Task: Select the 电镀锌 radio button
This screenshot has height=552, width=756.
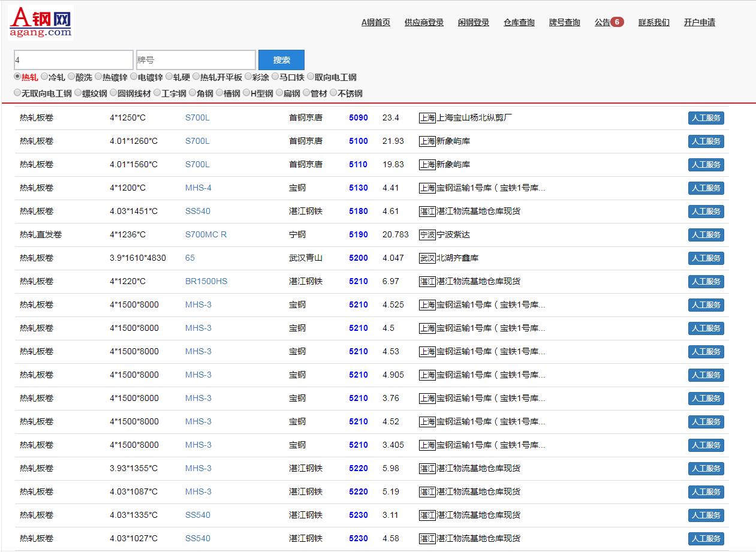Action: click(x=134, y=77)
